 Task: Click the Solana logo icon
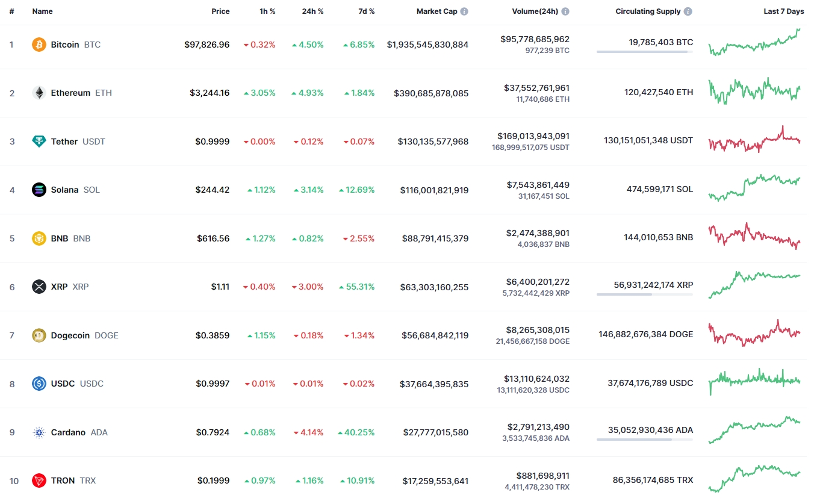(x=39, y=190)
